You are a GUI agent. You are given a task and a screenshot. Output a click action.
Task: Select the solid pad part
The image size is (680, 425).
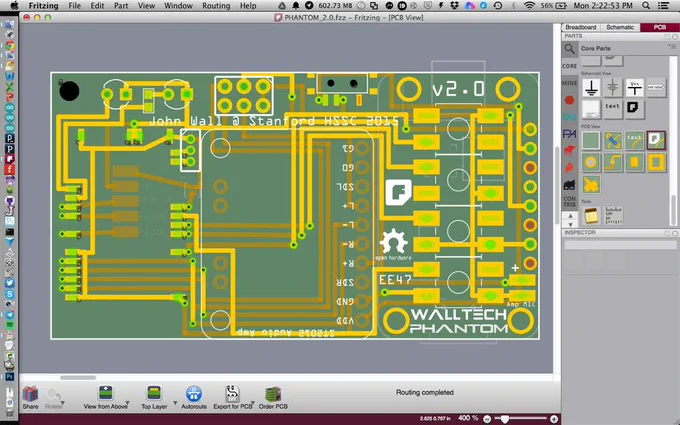634,163
